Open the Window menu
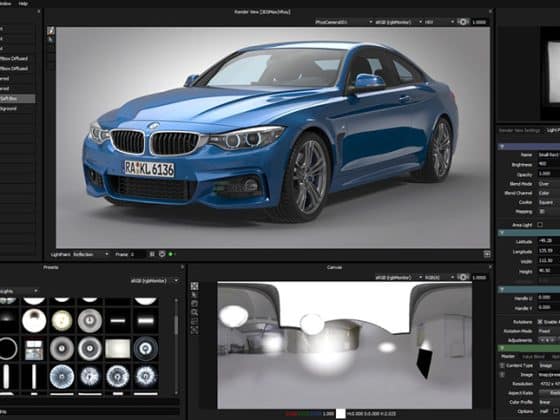The height and width of the screenshot is (420, 560). (5, 3)
